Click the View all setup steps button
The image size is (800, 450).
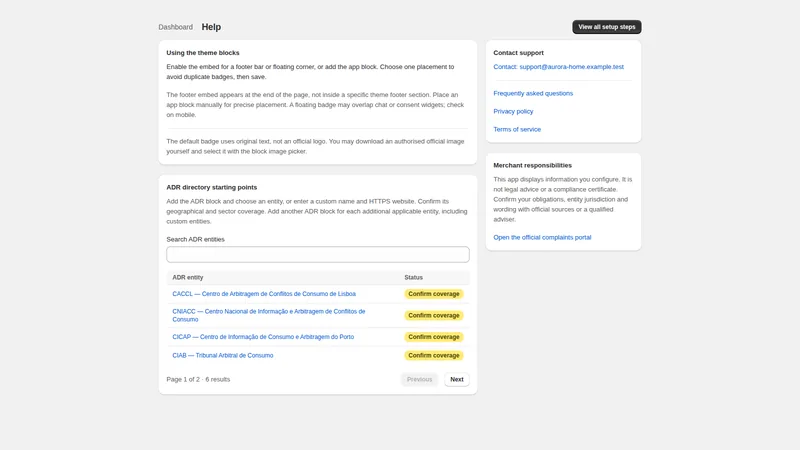click(x=607, y=27)
